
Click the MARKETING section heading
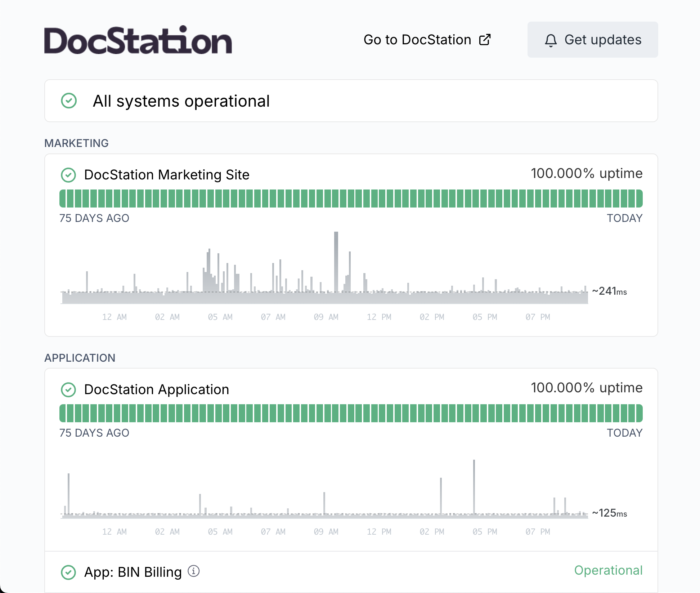pos(76,143)
